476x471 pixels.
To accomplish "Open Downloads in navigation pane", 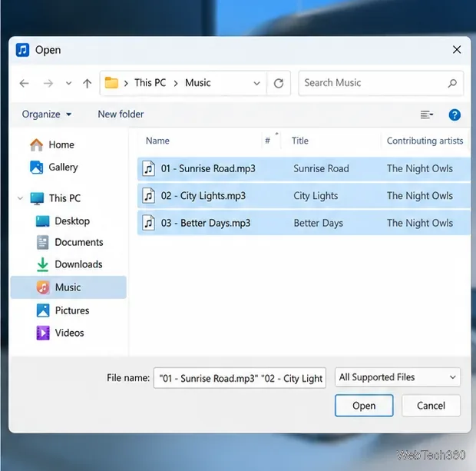I will tap(78, 264).
